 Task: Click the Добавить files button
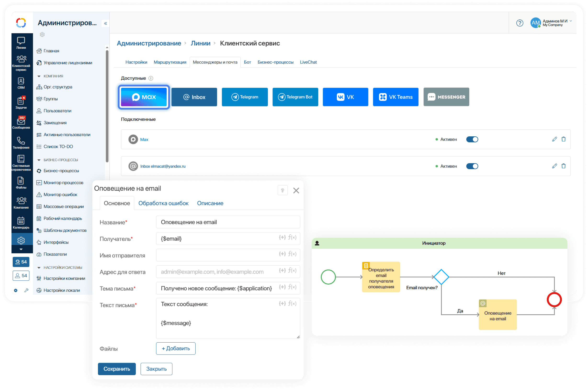coord(175,348)
